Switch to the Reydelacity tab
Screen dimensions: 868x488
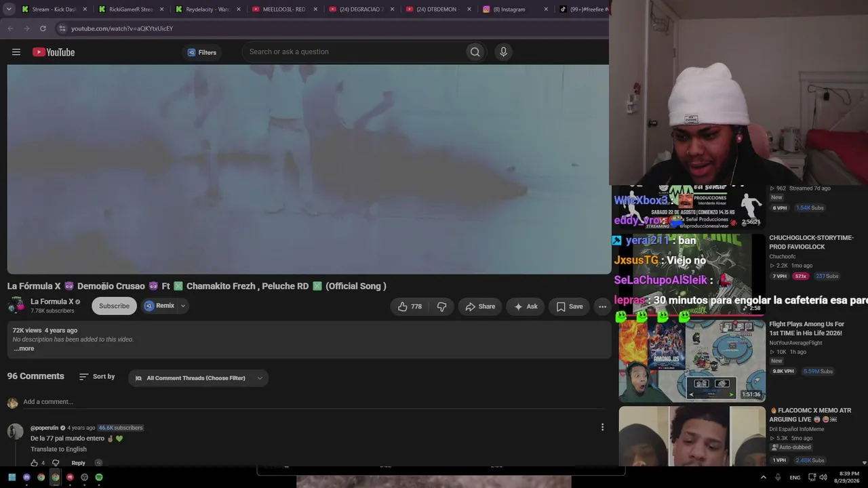[208, 9]
